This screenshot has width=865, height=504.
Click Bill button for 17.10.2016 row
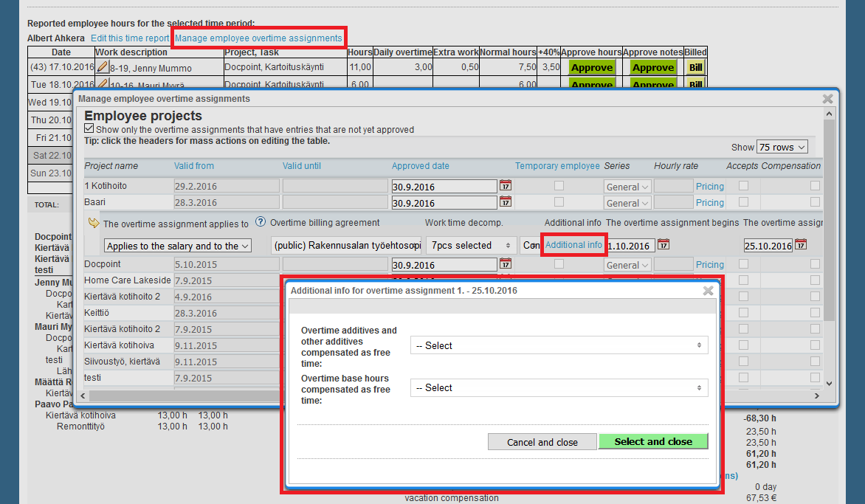[696, 67]
